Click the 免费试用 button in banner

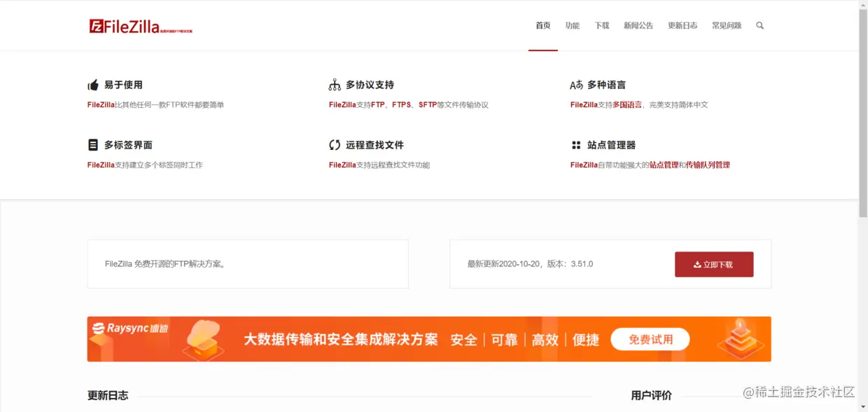point(650,338)
